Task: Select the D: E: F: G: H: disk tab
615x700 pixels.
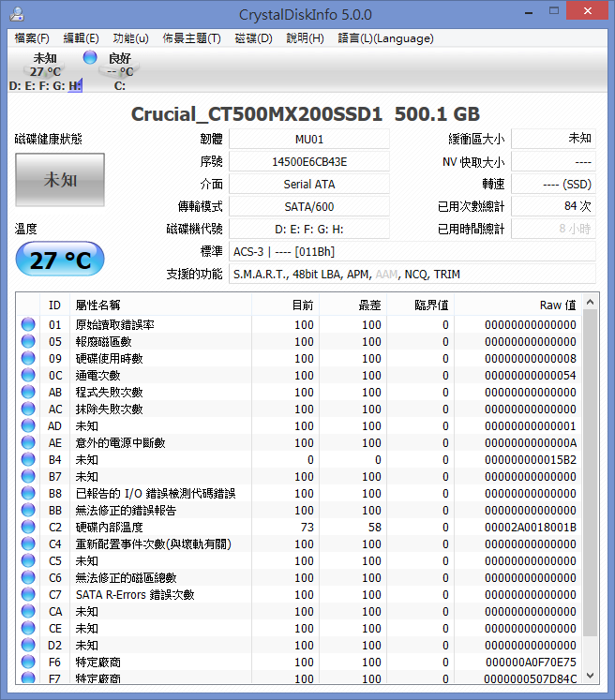Action: (45, 71)
